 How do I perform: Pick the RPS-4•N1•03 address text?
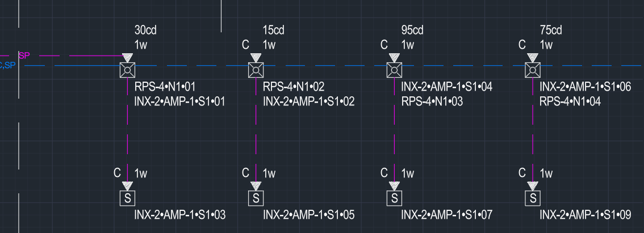tap(432, 101)
